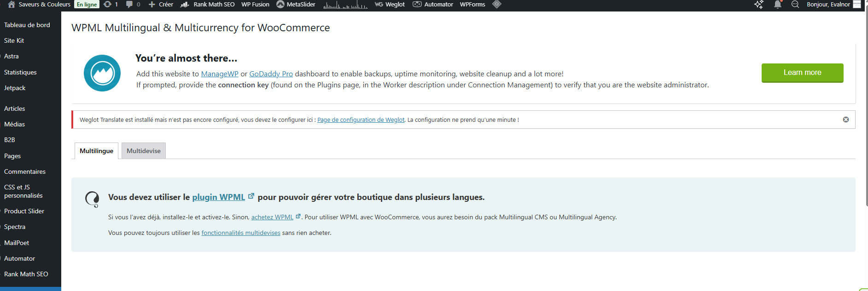This screenshot has width=868, height=291.
Task: Open the fonctionnalités multidevises link
Action: [x=241, y=233]
